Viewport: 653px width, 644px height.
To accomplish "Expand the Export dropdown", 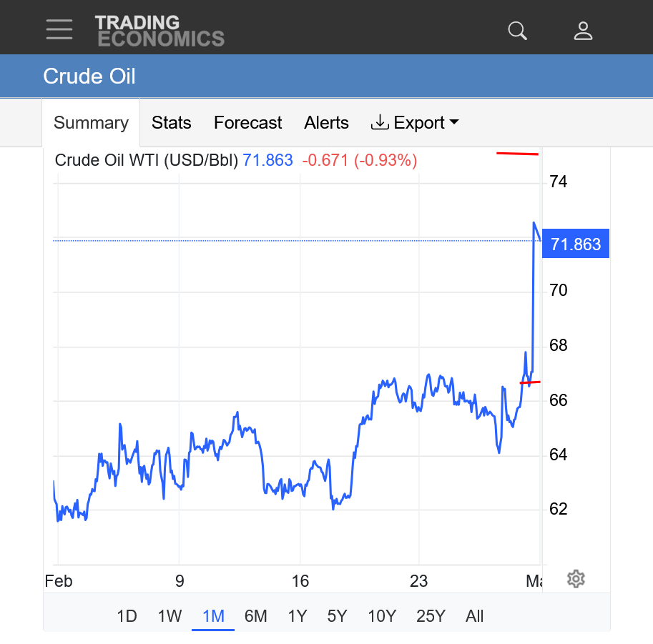I will 415,123.
